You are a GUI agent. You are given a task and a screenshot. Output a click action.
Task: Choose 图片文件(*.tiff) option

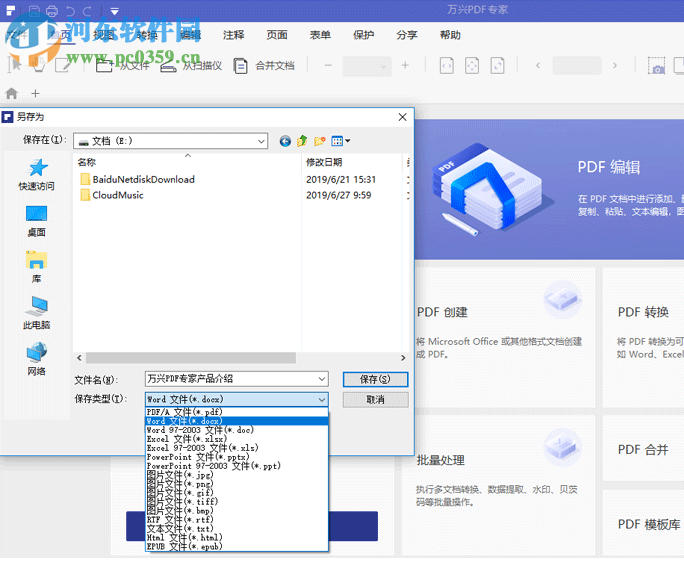(236, 501)
